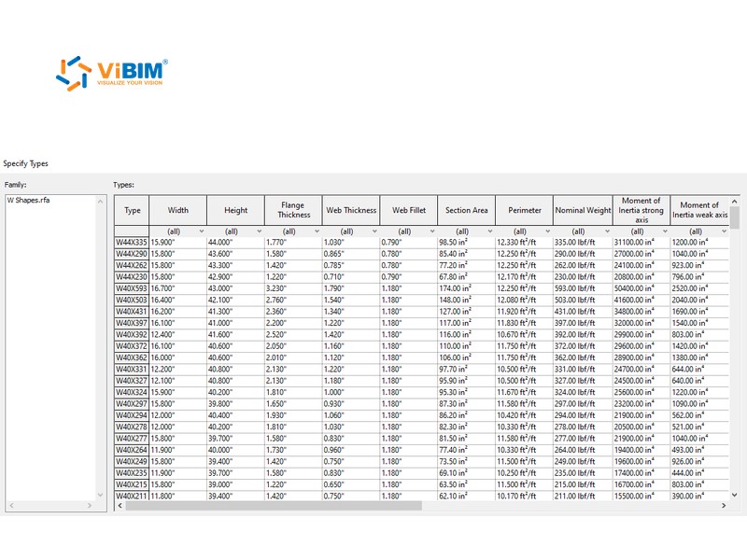Screen dimensions: 747x560
Task: Open the Flange Thickness (all) filter dropdown
Action: point(293,231)
